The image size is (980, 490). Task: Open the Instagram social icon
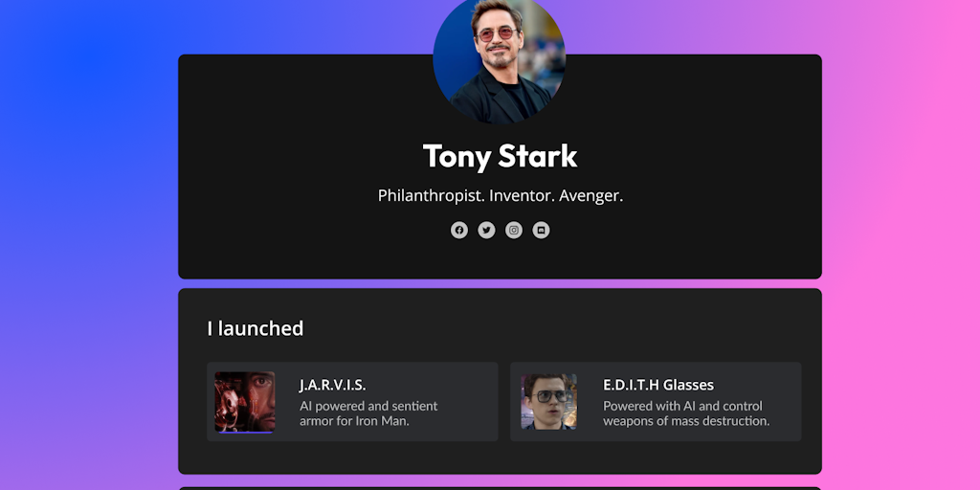514,230
